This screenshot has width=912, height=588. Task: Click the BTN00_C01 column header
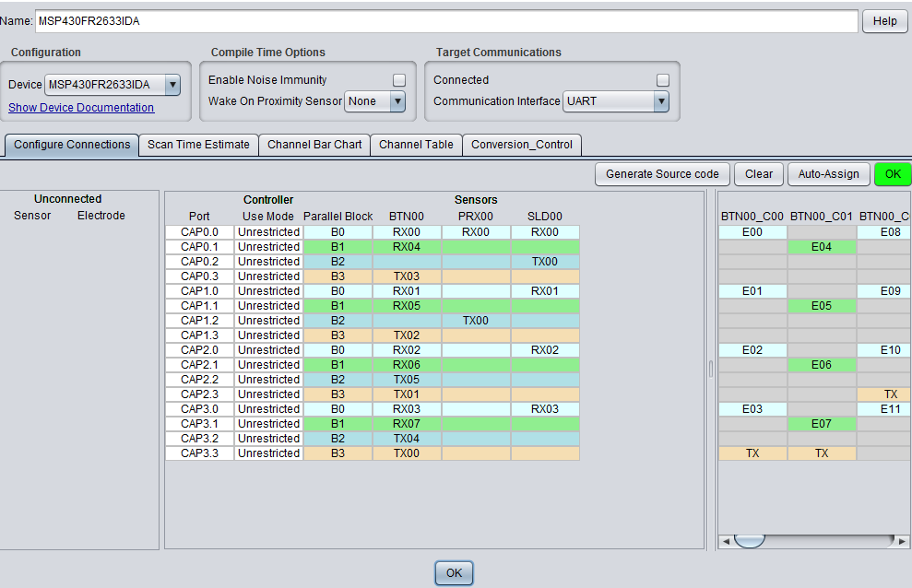click(822, 217)
